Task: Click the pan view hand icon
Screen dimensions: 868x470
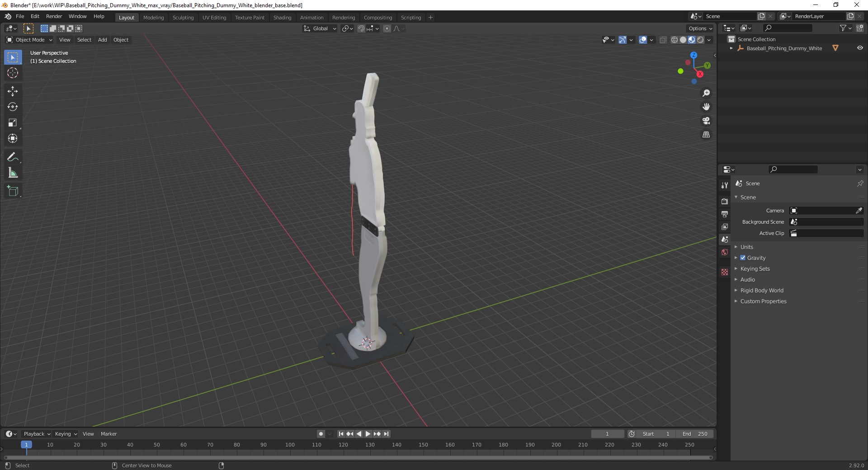Action: pos(706,107)
